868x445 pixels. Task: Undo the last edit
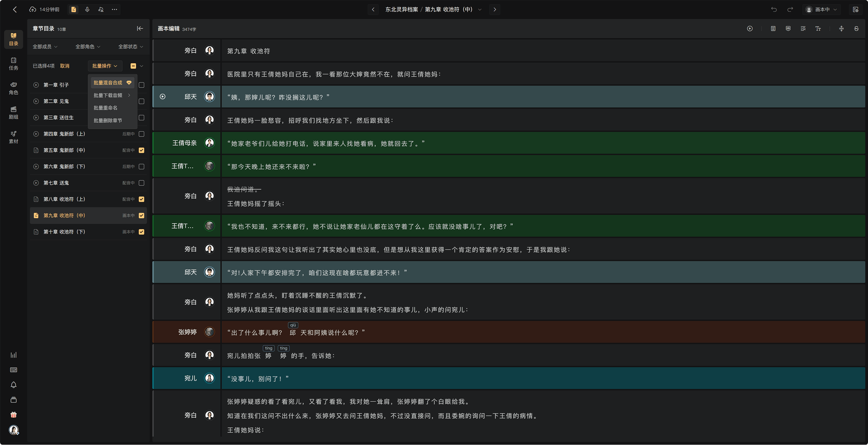point(774,9)
